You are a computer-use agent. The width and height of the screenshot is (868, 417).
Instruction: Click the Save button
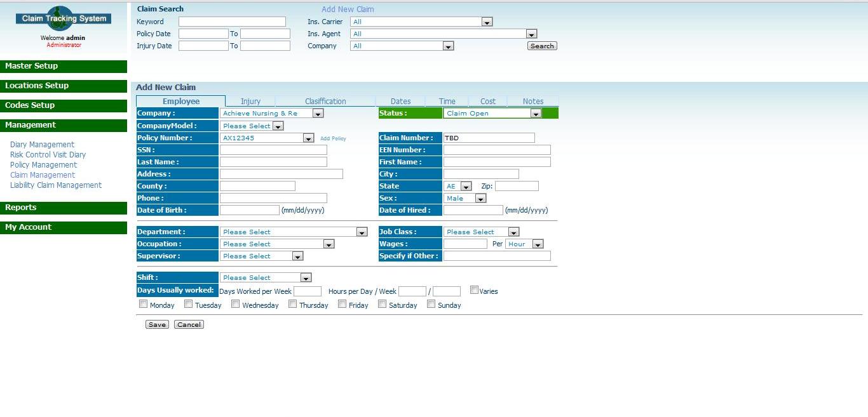[x=157, y=324]
